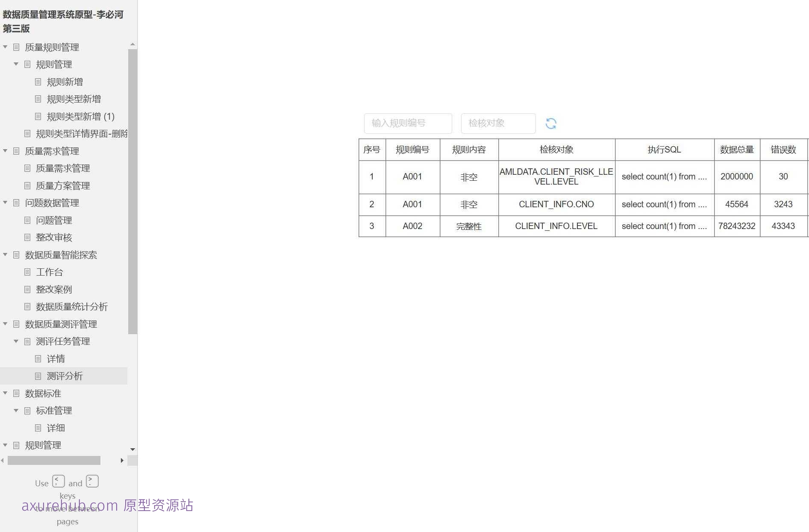Viewport: 809px width, 532px height.
Task: Click the page icon beside 整改案例
Action: 27,289
